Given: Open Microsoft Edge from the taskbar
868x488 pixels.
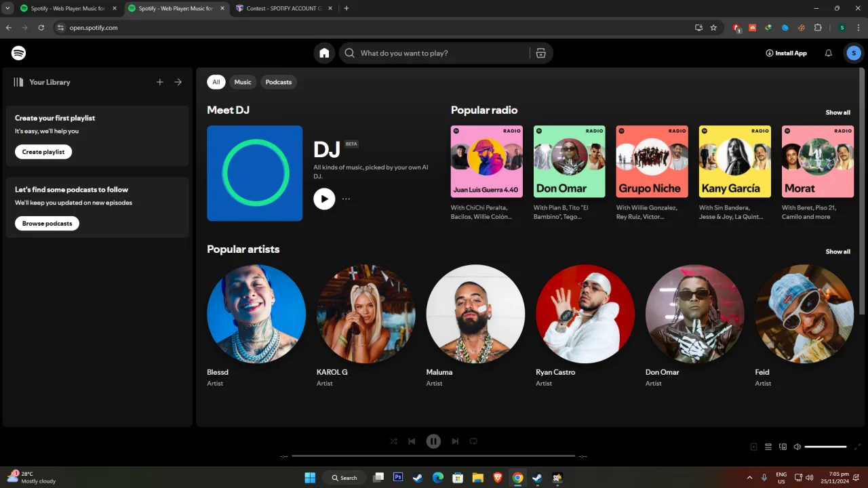Looking at the screenshot, I should 438,477.
